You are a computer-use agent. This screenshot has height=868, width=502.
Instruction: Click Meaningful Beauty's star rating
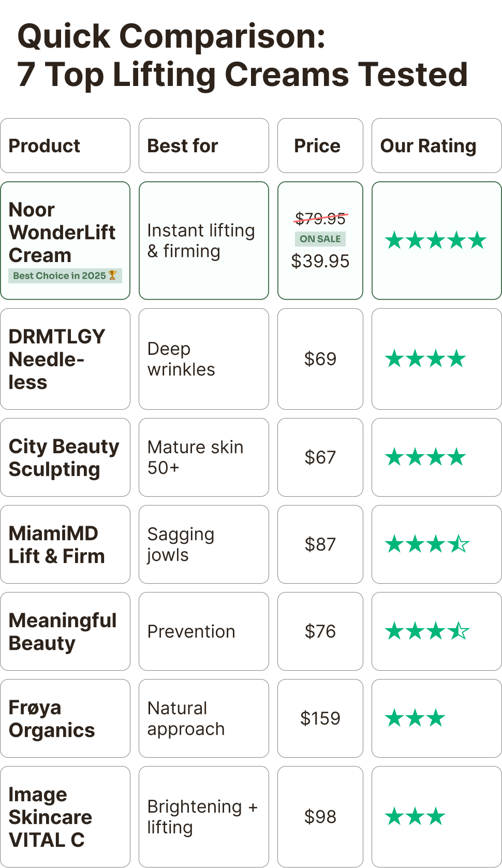tap(427, 631)
